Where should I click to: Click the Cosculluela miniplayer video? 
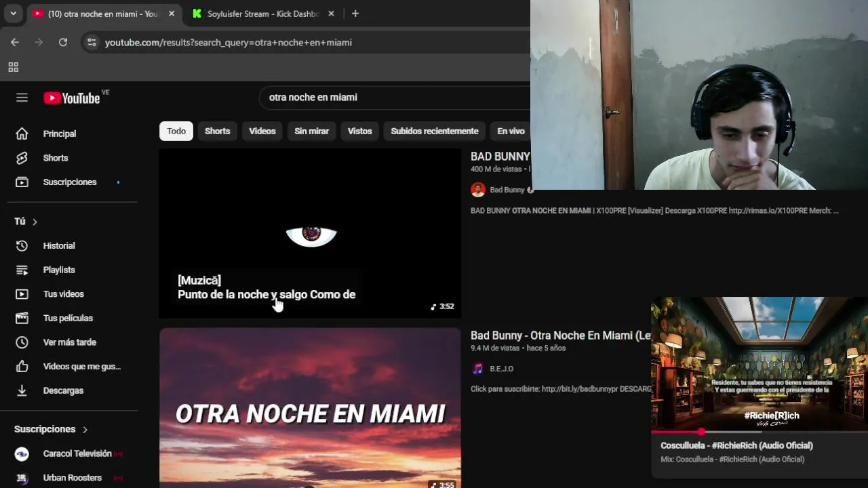759,363
